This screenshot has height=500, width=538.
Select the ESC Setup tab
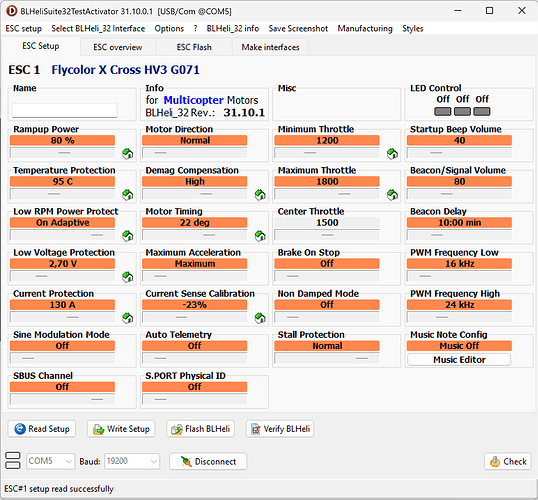tap(41, 46)
